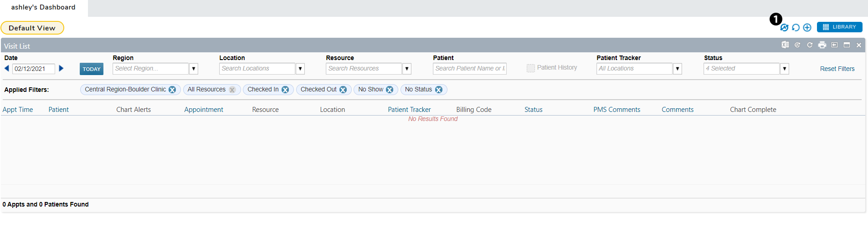Refresh the Visit List panel

pos(810,45)
